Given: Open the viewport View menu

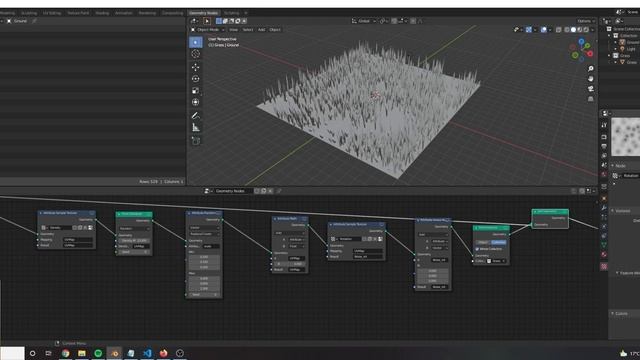Looking at the screenshot, I should (233, 30).
